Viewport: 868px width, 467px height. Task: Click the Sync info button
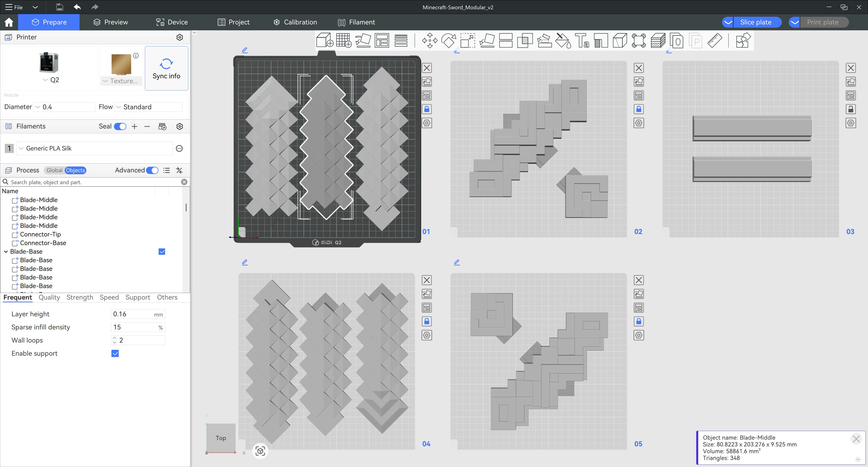[166, 69]
